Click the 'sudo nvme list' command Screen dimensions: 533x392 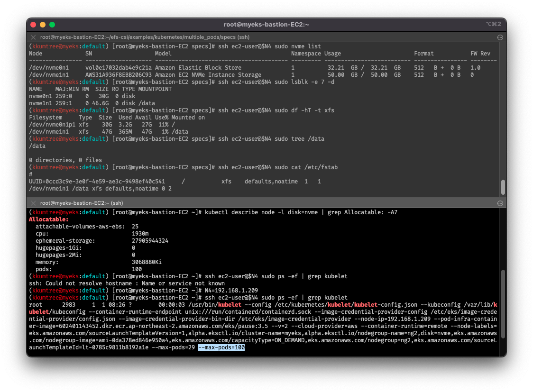coord(297,46)
